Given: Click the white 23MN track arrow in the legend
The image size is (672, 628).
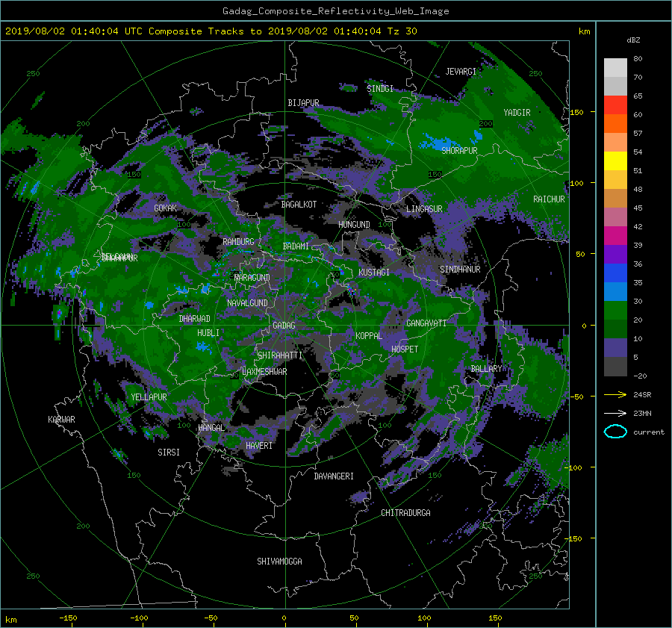Looking at the screenshot, I should 615,413.
